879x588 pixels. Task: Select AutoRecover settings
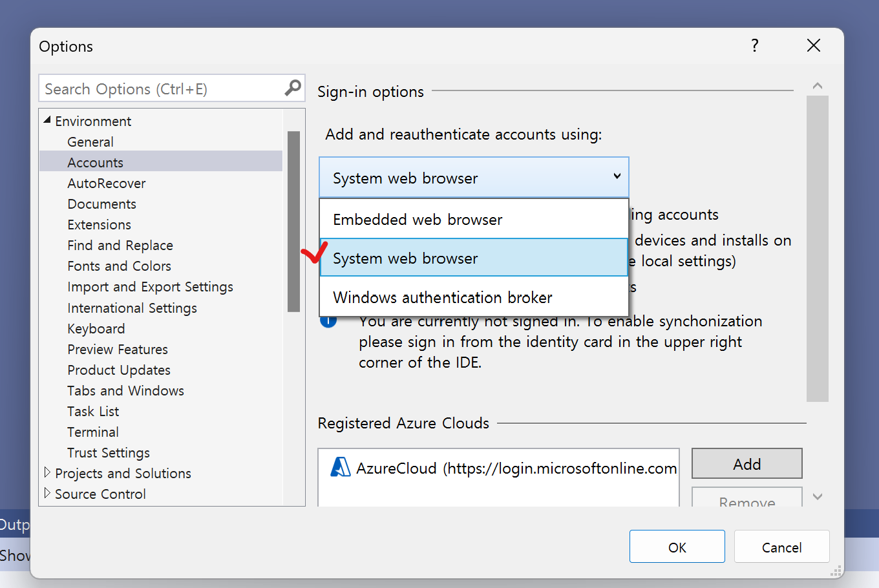click(107, 183)
